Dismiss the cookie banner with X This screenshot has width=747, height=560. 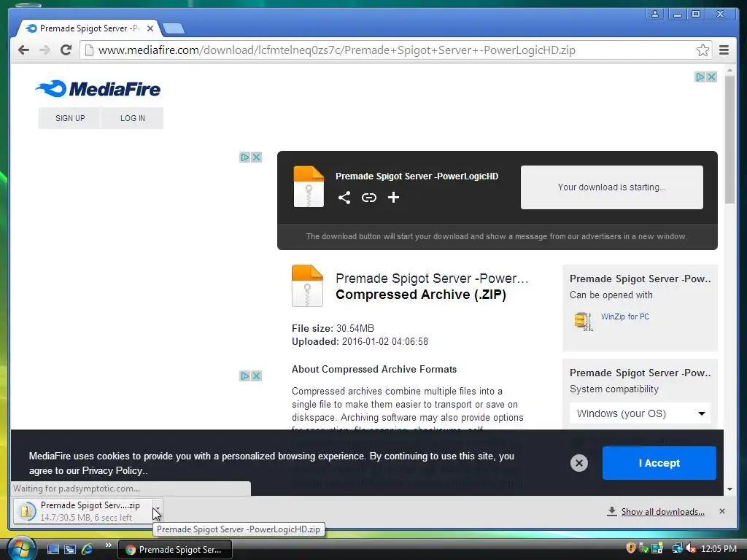pyautogui.click(x=578, y=463)
